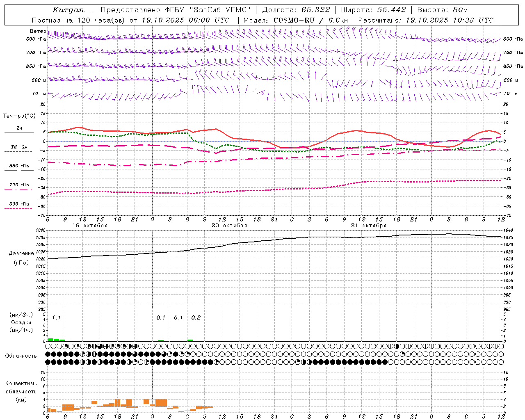
Task: Click the "Тем-ра(°C)" temperature panel label
Action: pyautogui.click(x=19, y=116)
